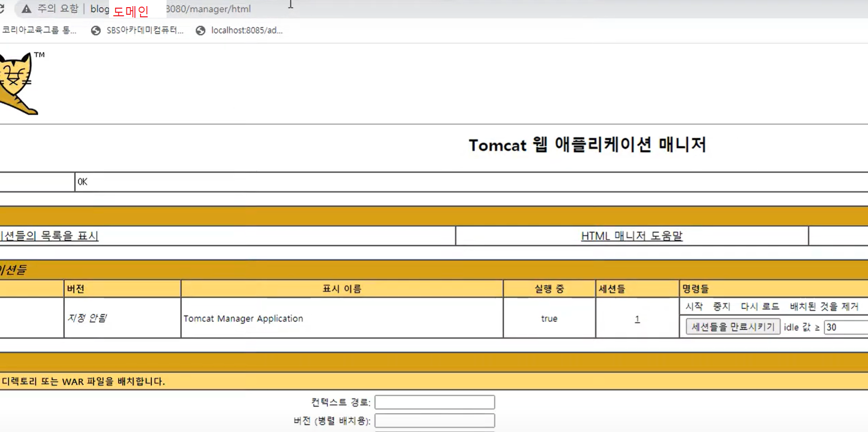
Task: Click the security warning triangle icon
Action: 26,9
